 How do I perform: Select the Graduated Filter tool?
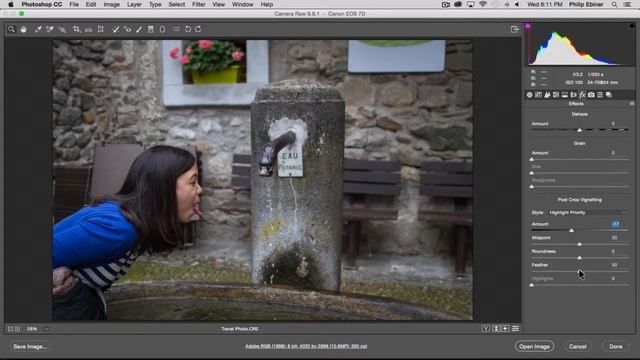click(151, 29)
